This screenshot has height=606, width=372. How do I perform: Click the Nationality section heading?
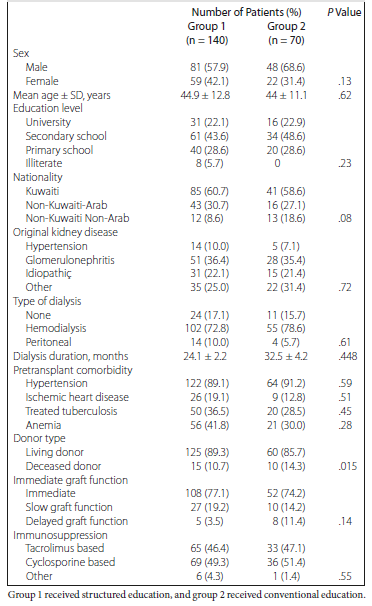(x=37, y=177)
